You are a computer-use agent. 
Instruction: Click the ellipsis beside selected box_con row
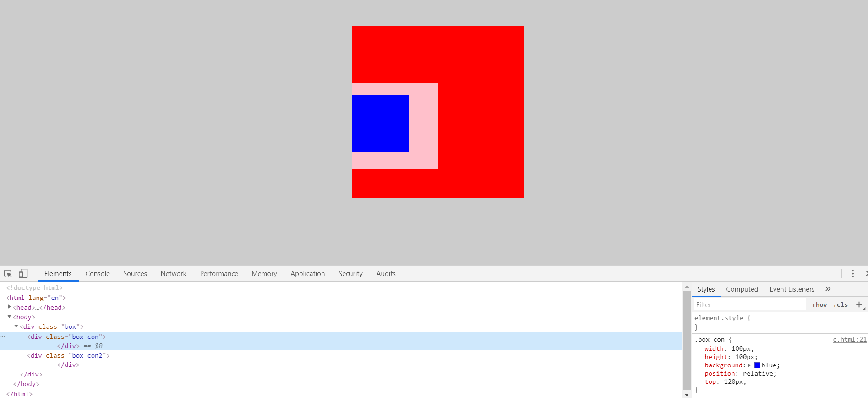(3, 337)
